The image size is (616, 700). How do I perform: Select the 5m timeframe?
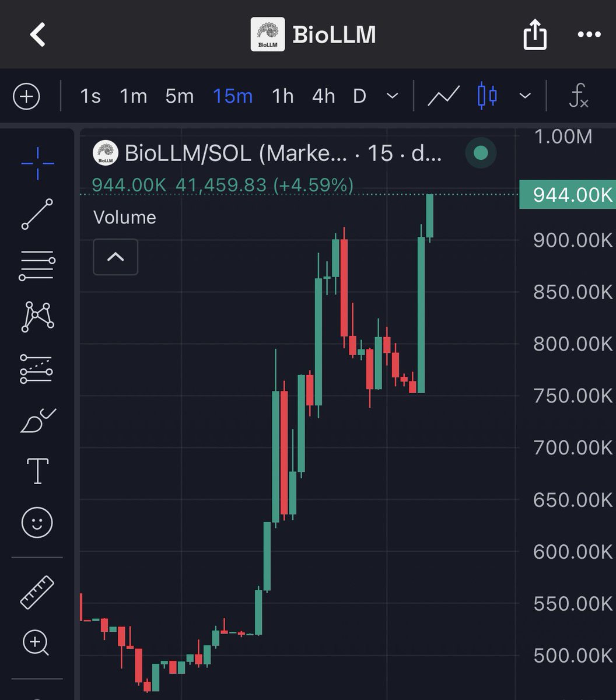(x=180, y=96)
